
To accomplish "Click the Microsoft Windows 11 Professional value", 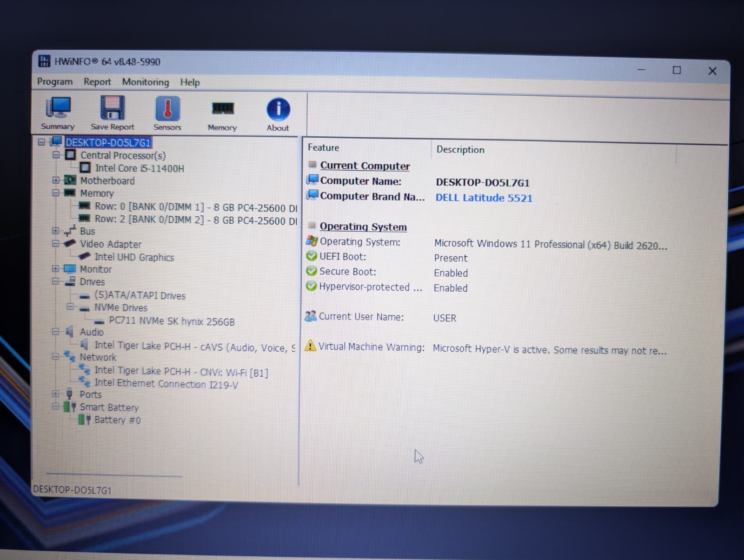I will tap(551, 245).
